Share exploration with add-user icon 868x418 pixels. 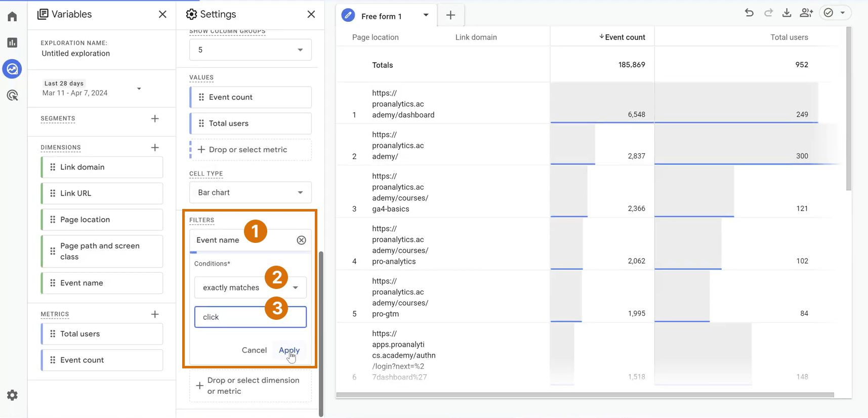[806, 13]
